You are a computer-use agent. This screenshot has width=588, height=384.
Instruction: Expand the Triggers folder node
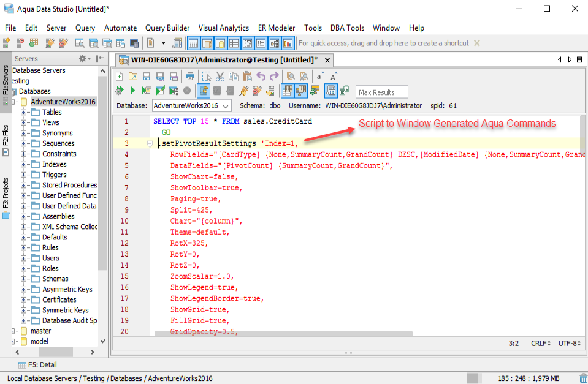tap(24, 175)
